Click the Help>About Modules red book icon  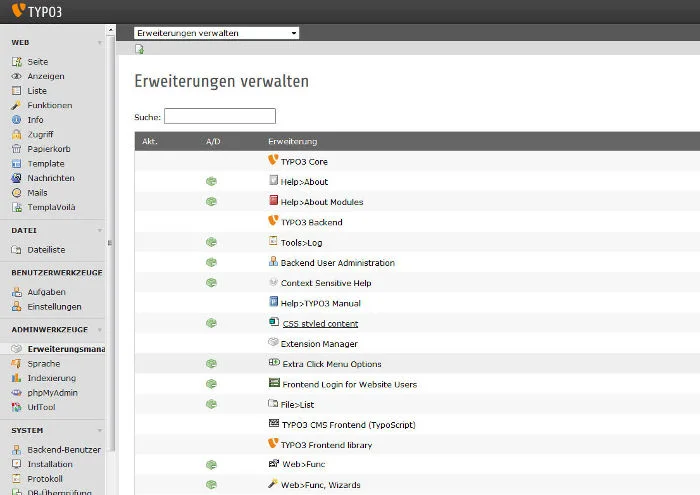[x=274, y=200]
